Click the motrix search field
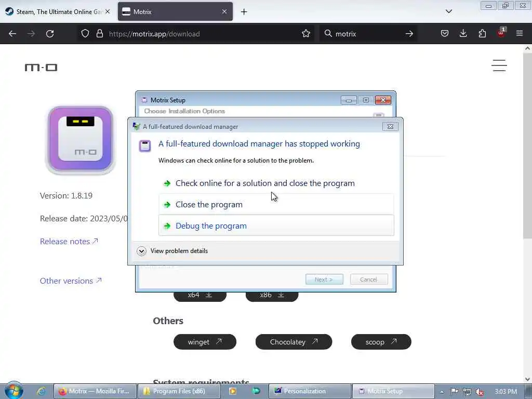Image resolution: width=532 pixels, height=399 pixels. [368, 34]
